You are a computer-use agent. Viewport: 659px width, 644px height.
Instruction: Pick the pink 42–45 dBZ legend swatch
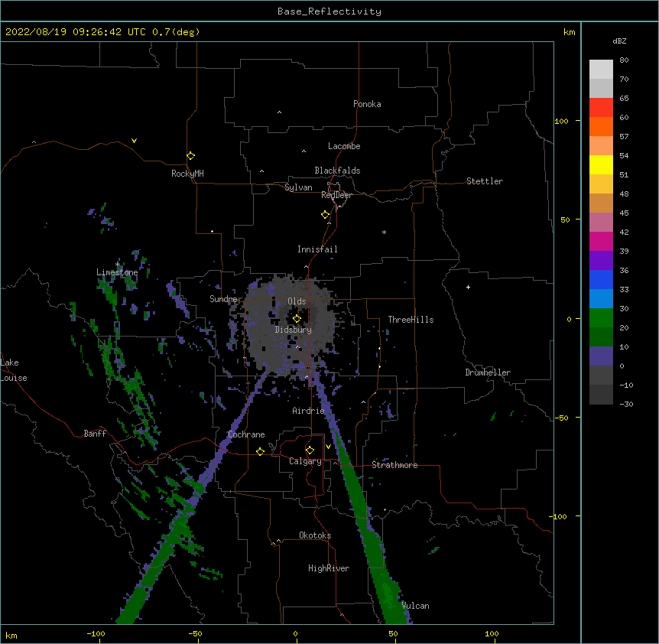click(601, 223)
